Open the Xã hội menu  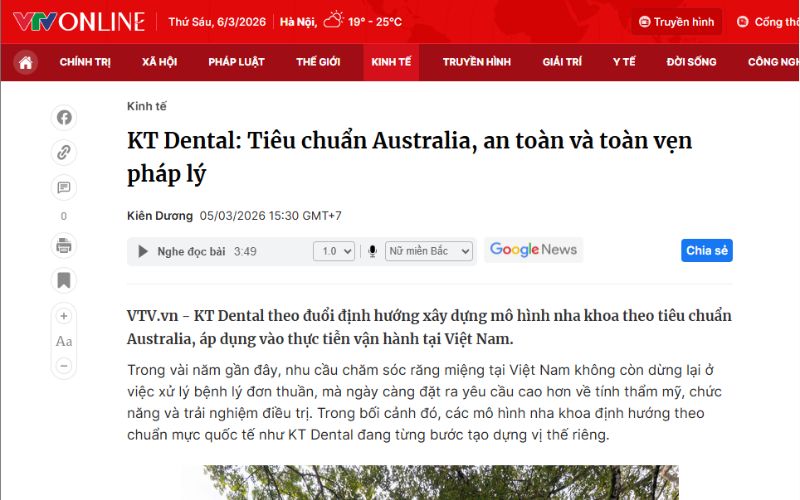pyautogui.click(x=159, y=62)
